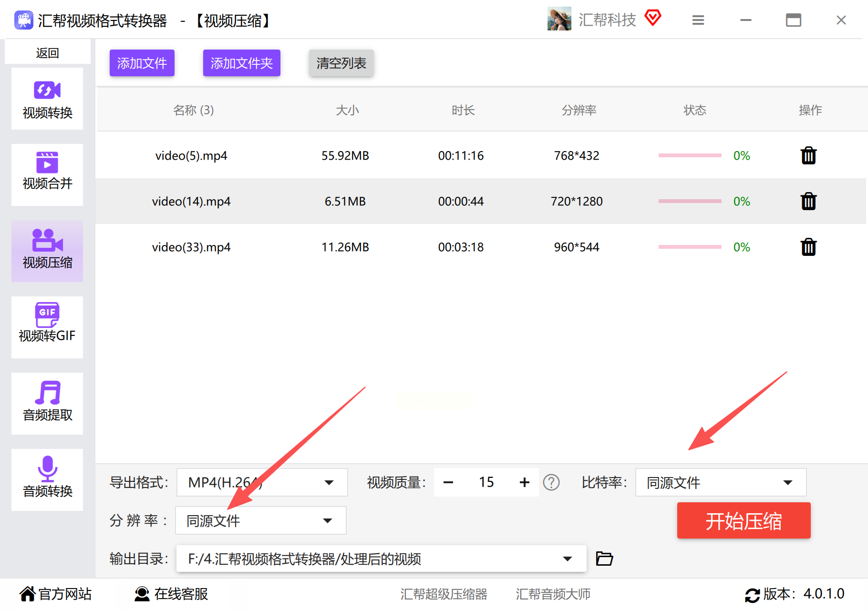This screenshot has height=610, width=868.
Task: Click progress bar of video(33).mp4
Action: [x=690, y=247]
